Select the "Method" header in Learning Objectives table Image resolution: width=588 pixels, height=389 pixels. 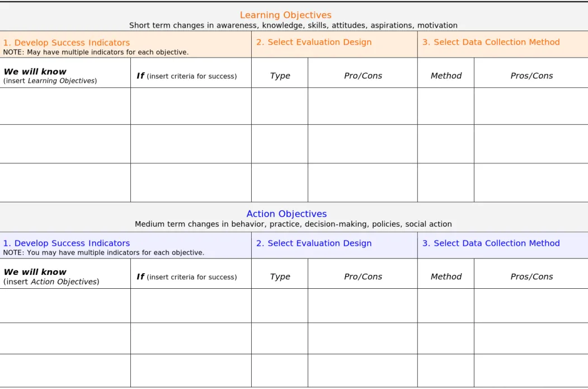[x=446, y=76]
